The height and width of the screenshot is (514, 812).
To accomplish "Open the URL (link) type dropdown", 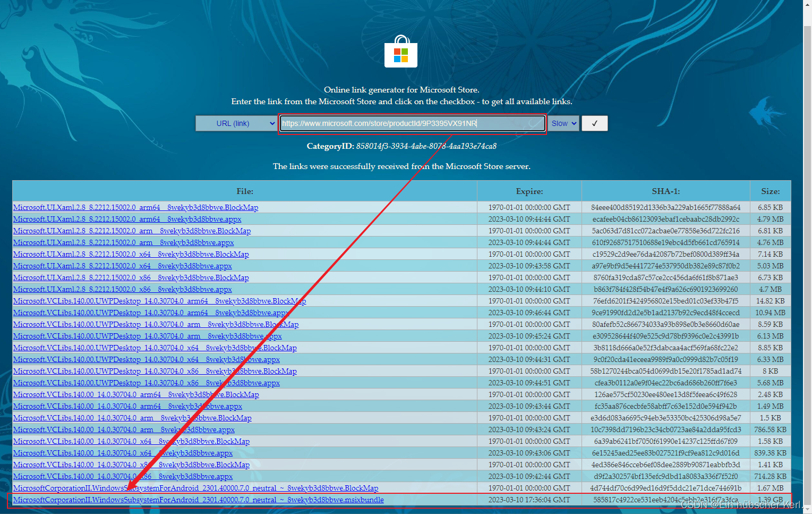I will [236, 123].
